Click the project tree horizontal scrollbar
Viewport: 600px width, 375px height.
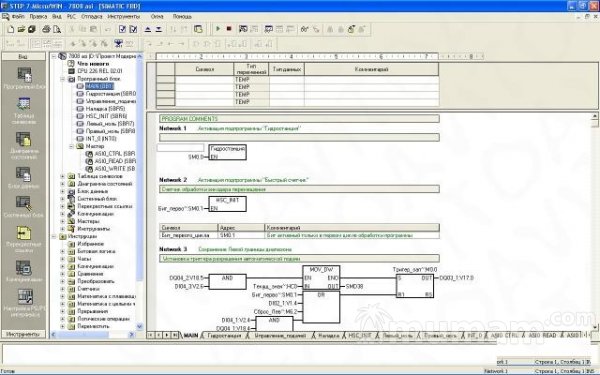point(92,335)
